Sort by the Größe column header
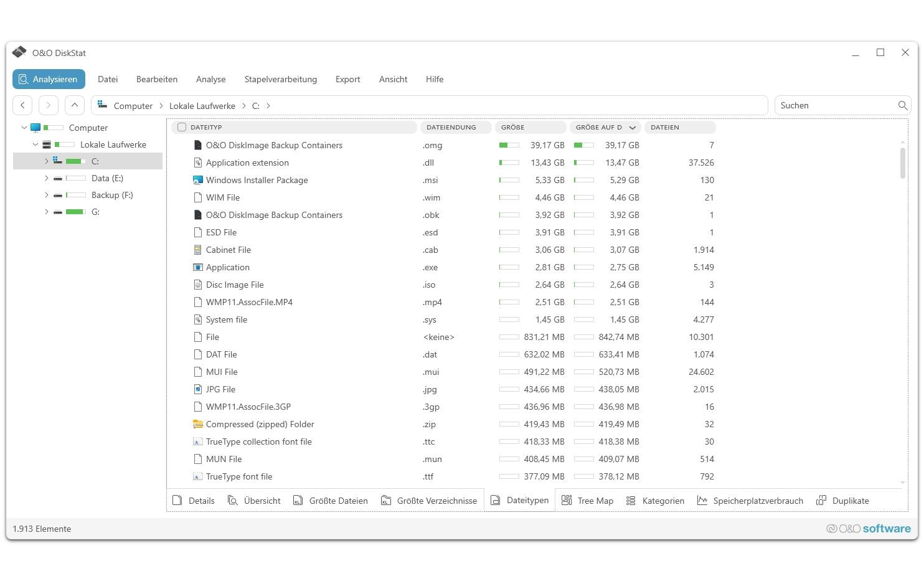Viewport: 924px width, 581px height. pos(530,127)
